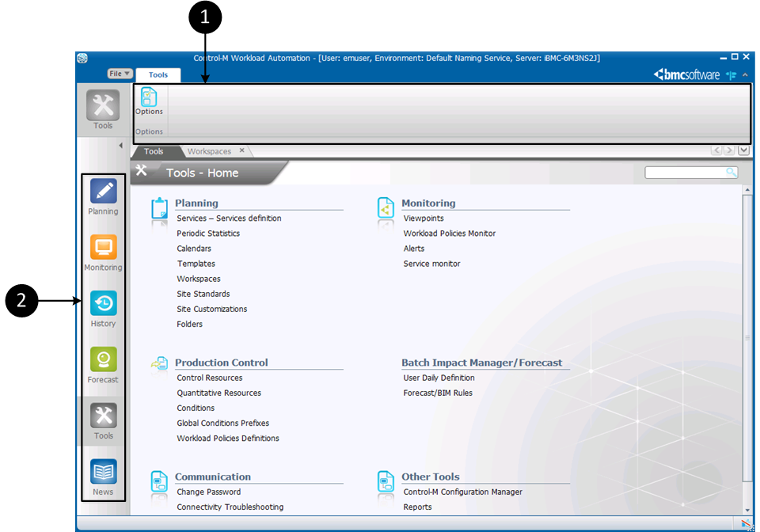The image size is (760, 532).
Task: Collapse the sidebar using the left arrow
Action: click(121, 146)
